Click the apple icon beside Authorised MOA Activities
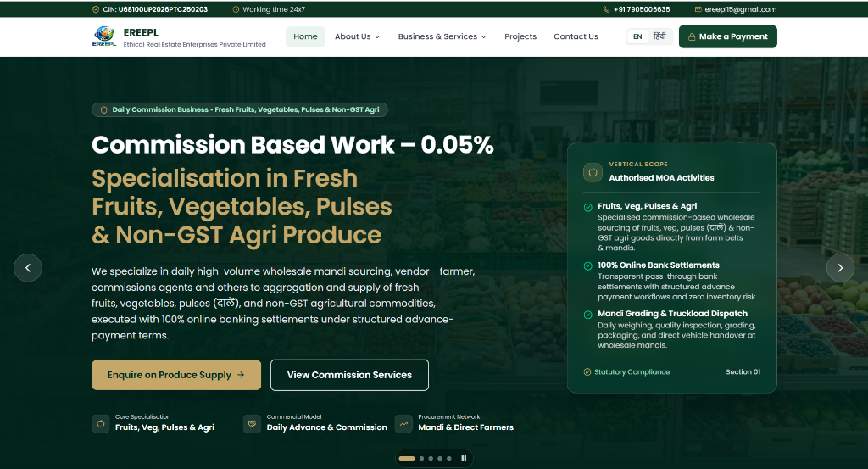Screen dimensions: 868x469 point(593,172)
